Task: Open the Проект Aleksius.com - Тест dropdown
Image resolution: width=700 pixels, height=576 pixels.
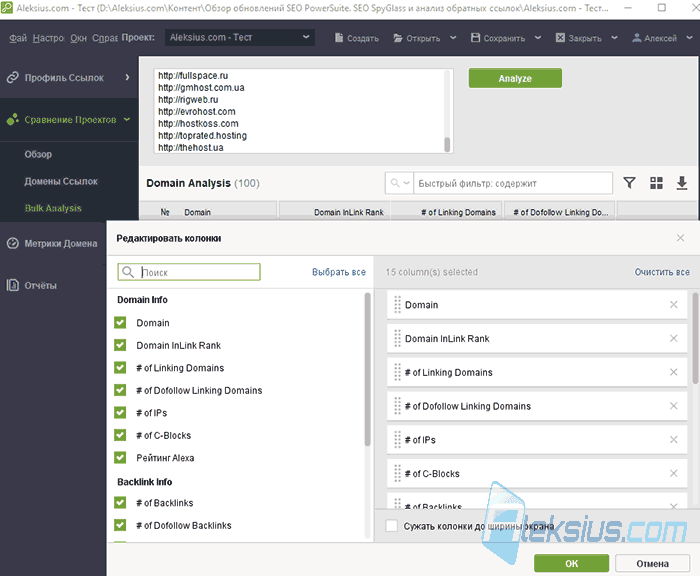Action: (x=240, y=38)
